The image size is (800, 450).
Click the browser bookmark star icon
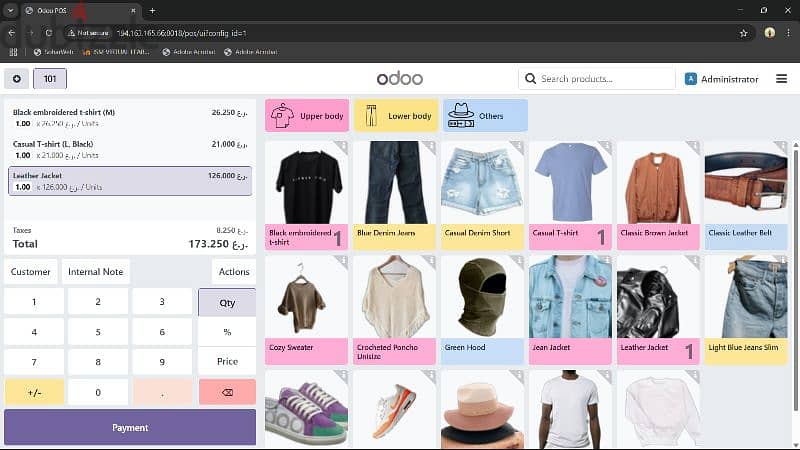pos(743,33)
